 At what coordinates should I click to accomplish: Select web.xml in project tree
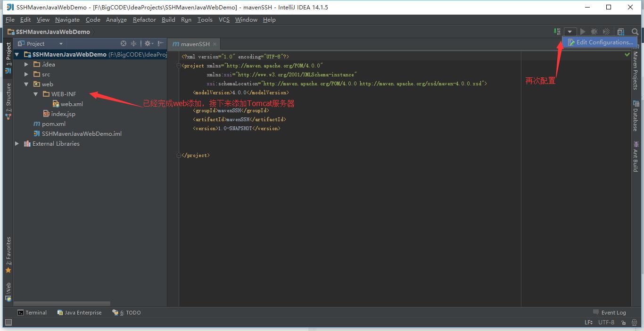coord(68,104)
